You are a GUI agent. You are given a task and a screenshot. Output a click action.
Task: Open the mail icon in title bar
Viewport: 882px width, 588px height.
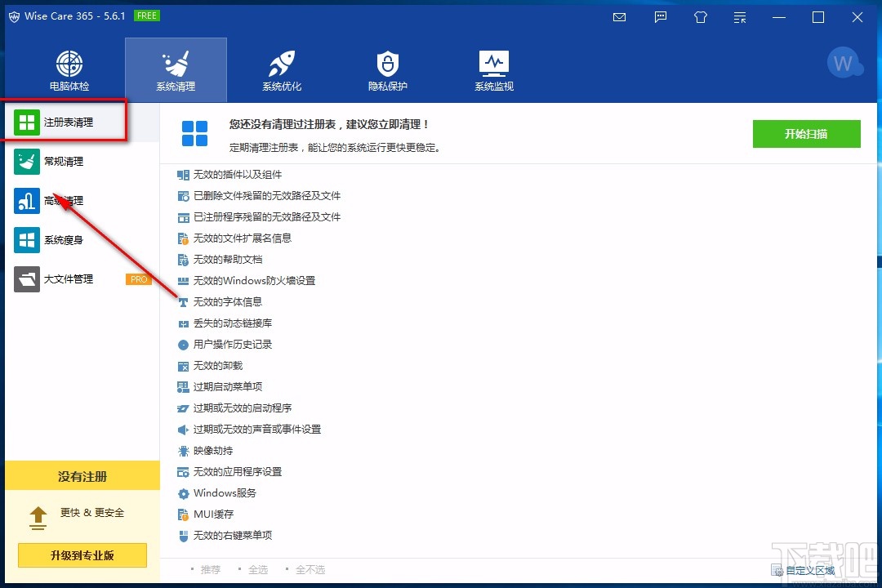619,17
